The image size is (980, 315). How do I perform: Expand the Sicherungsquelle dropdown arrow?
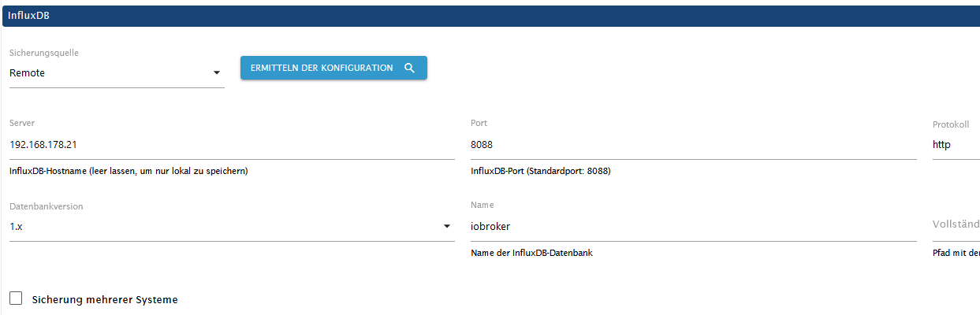(x=217, y=73)
